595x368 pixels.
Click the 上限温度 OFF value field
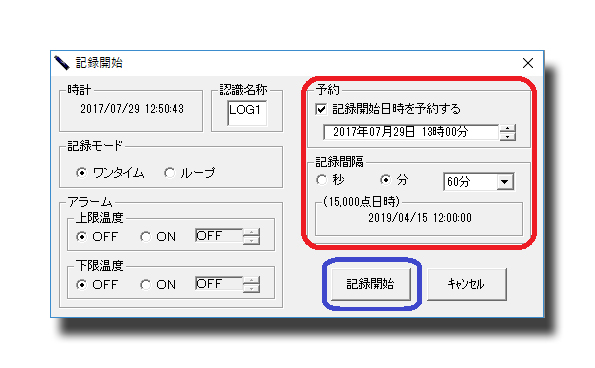tap(219, 236)
